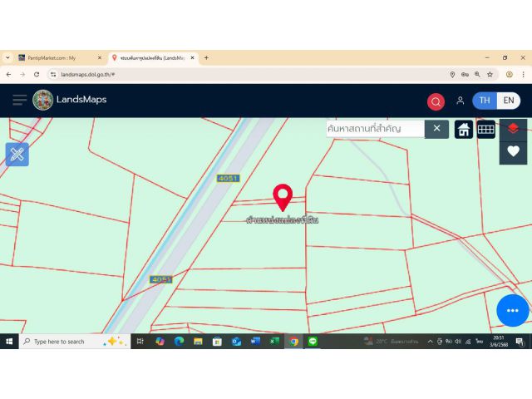532x399 pixels.
Task: Open the user account icon
Action: (x=460, y=101)
